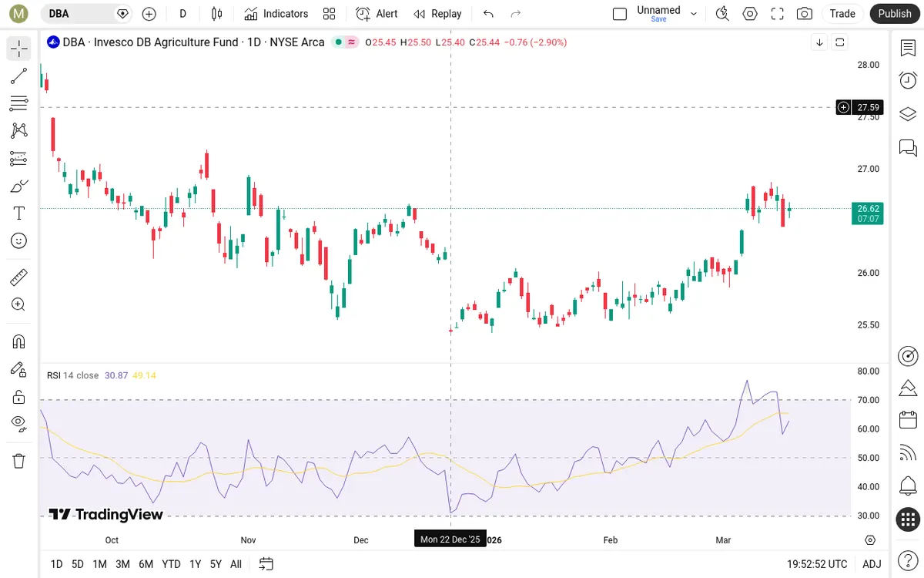Open the apps grid panel
924x578 pixels.
(x=908, y=519)
